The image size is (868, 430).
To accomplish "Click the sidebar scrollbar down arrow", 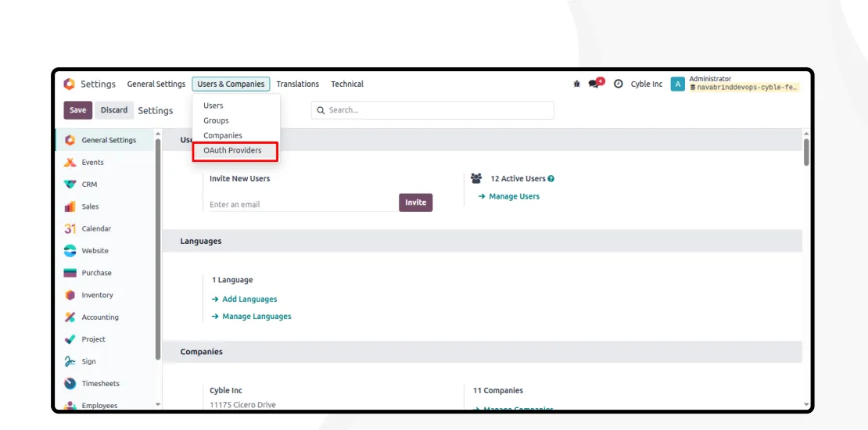I will (x=158, y=404).
